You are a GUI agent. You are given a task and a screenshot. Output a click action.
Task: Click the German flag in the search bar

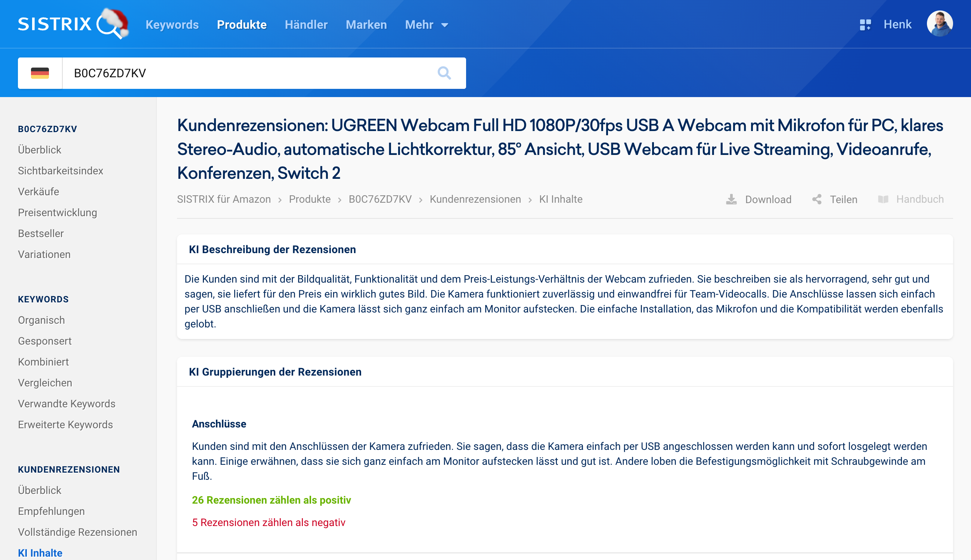coord(40,73)
